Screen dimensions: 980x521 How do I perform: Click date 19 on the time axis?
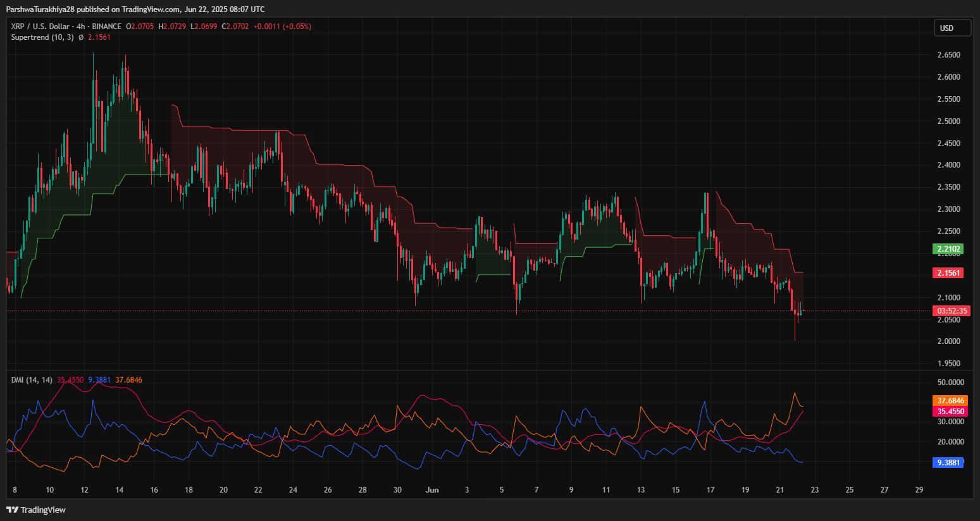pyautogui.click(x=745, y=490)
